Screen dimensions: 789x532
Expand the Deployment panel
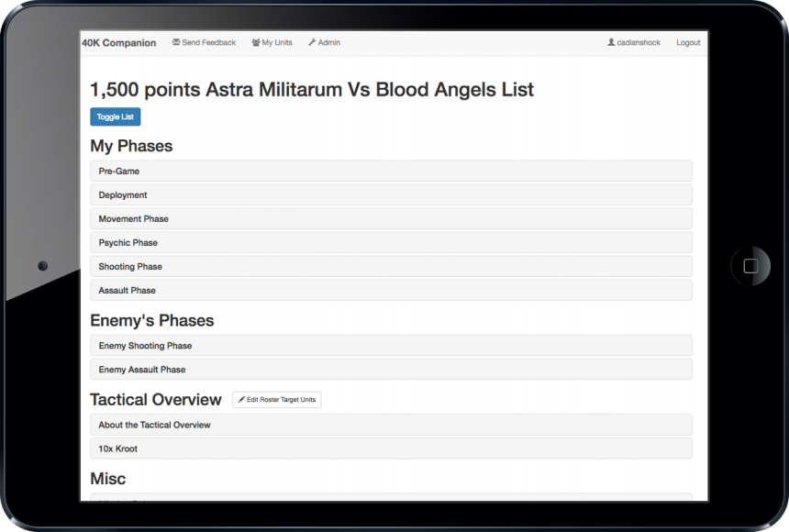point(391,194)
